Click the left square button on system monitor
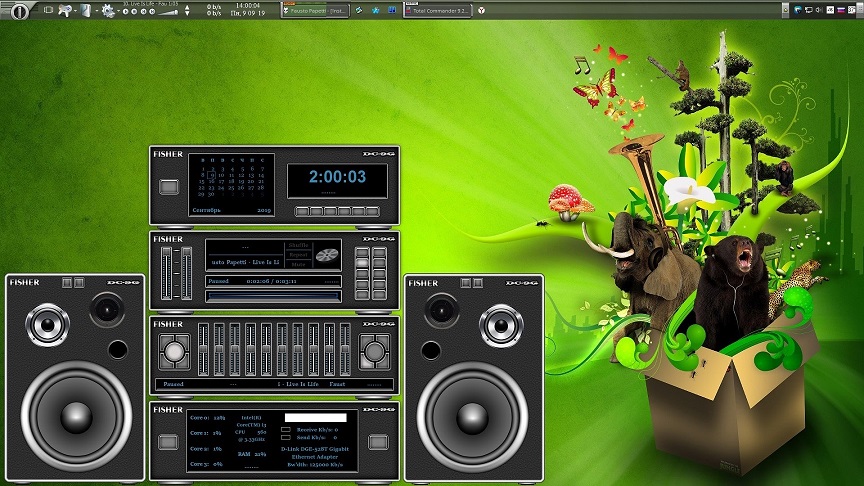Screen dimensions: 864x486 tap(169, 441)
